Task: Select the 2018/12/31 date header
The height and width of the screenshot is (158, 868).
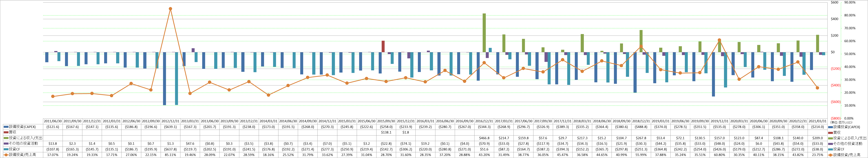Action: pos(641,121)
